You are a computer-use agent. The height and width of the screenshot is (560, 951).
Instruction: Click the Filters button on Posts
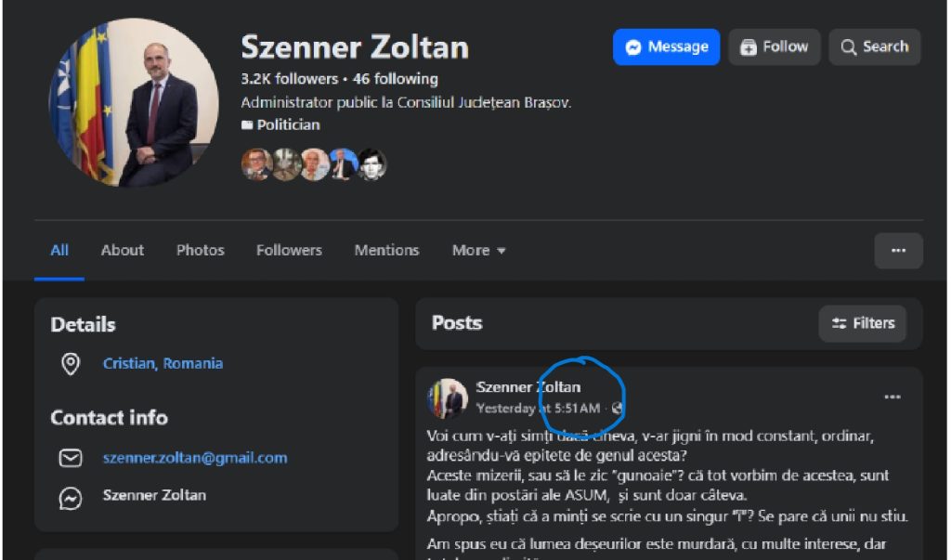click(863, 323)
